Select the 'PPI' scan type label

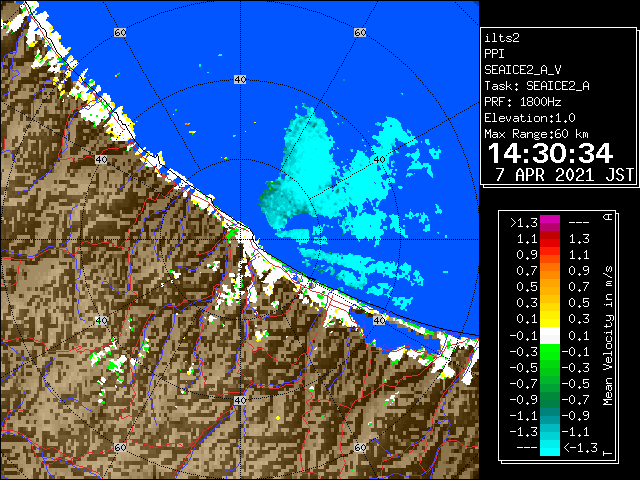click(494, 54)
